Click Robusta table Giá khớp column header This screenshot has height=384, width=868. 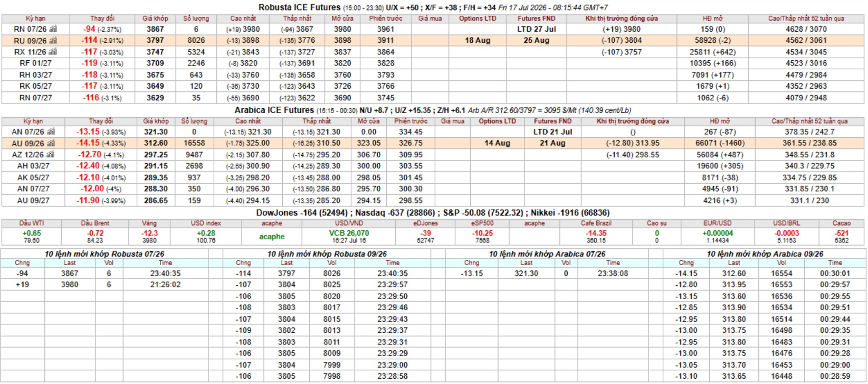pos(155,18)
